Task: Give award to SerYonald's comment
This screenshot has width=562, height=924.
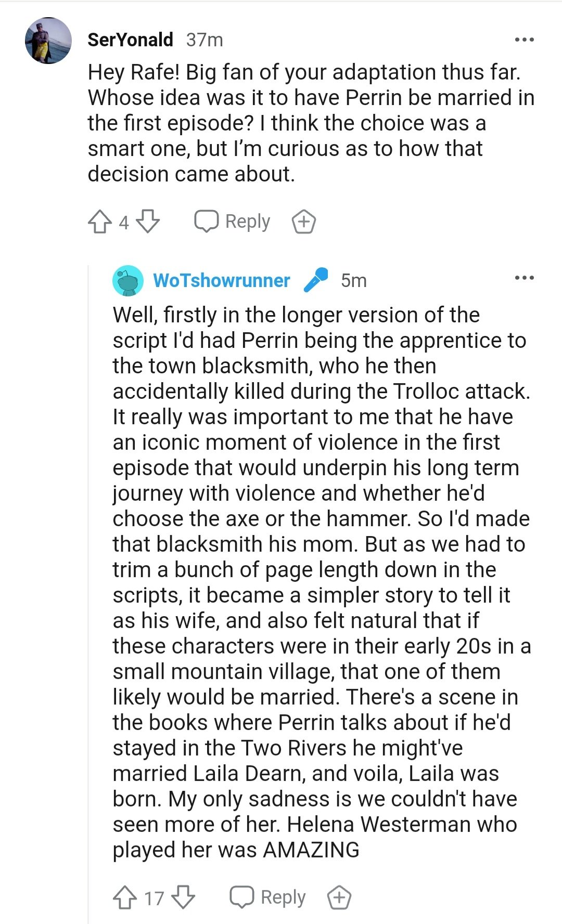Action: pyautogui.click(x=304, y=222)
